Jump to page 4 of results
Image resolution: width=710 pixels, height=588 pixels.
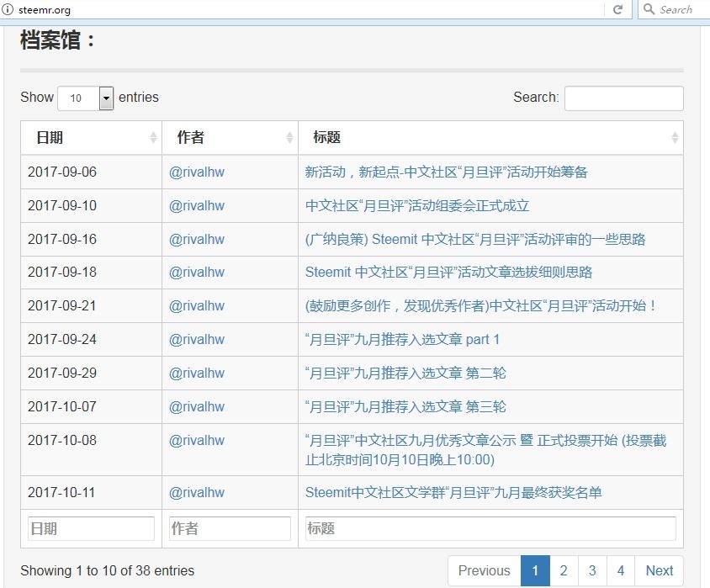pyautogui.click(x=620, y=570)
